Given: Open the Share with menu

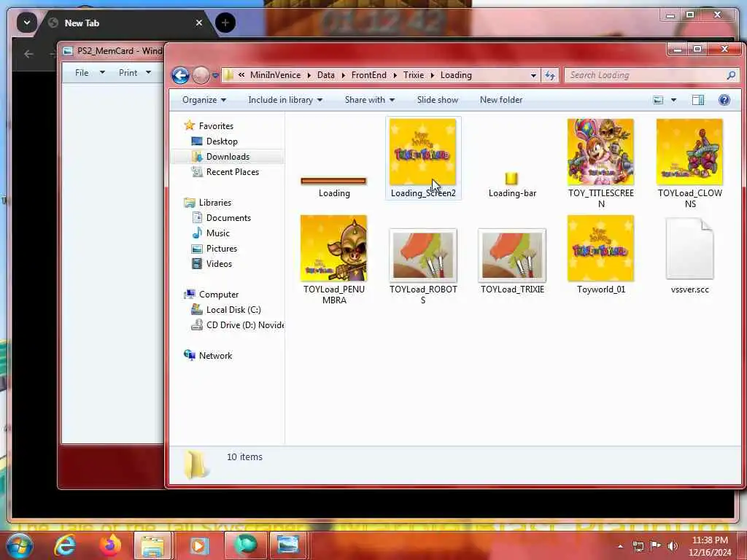Looking at the screenshot, I should point(370,100).
